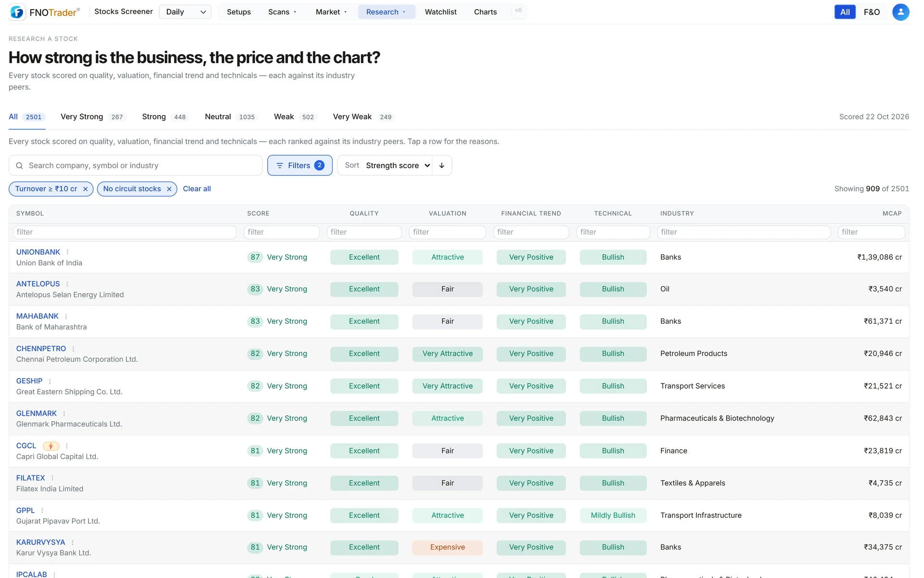The height and width of the screenshot is (578, 924).
Task: Switch to the Very Strong tab
Action: pos(93,117)
